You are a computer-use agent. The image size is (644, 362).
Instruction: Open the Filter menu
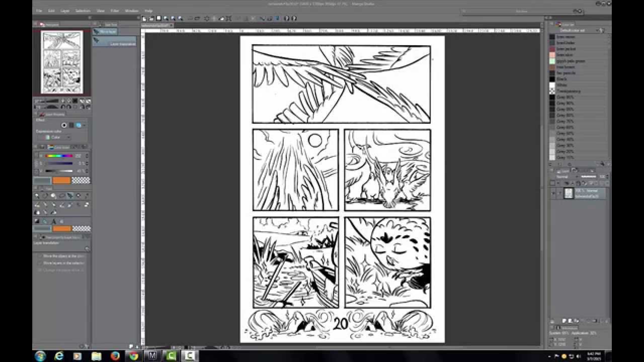point(115,11)
